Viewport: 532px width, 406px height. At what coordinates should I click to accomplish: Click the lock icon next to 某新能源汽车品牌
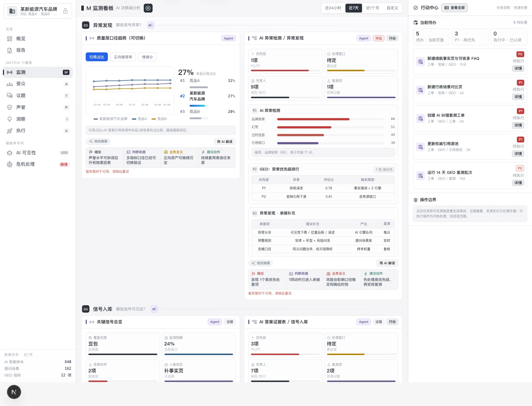(65, 11)
